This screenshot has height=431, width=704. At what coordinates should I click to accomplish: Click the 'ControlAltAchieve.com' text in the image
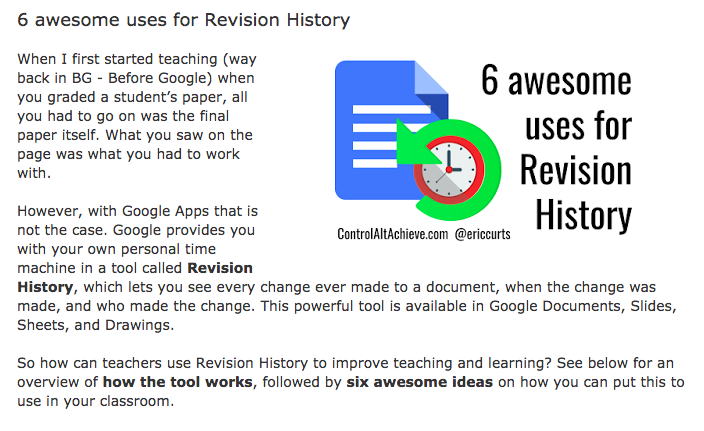[x=392, y=234]
